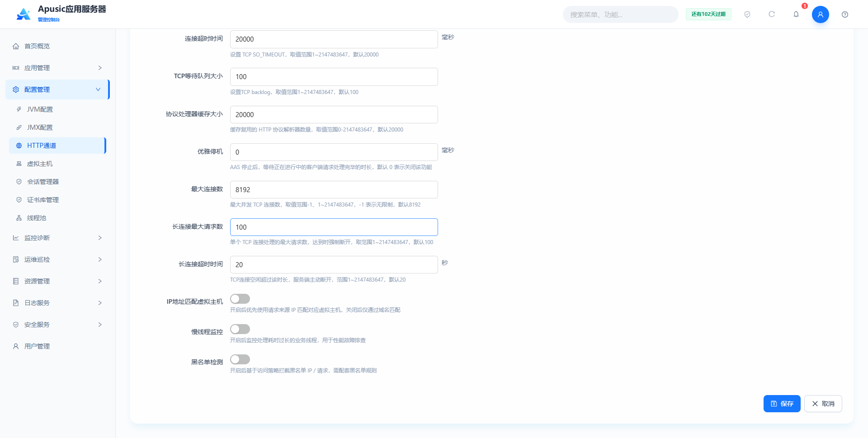Click the 监控诊断 chart icon

pos(16,238)
